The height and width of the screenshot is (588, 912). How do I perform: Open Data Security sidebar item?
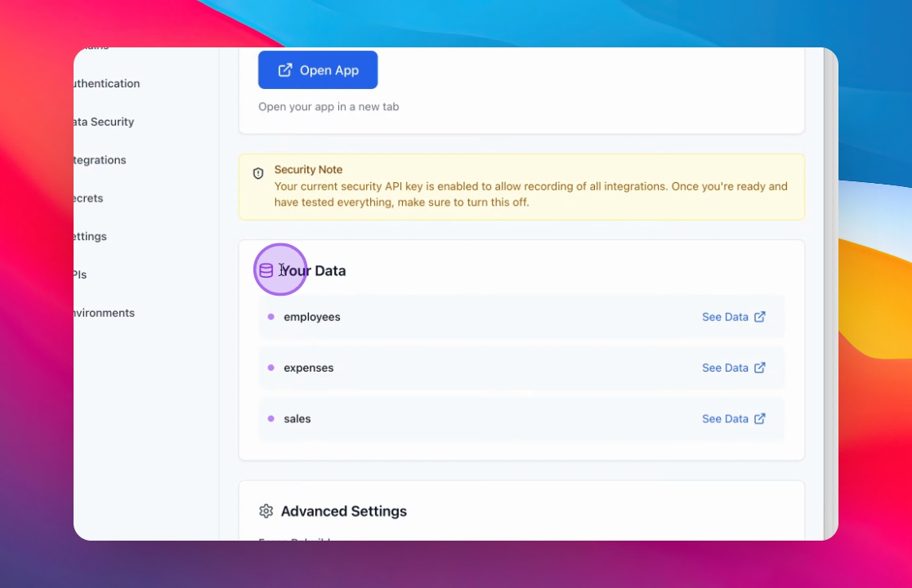coord(104,122)
